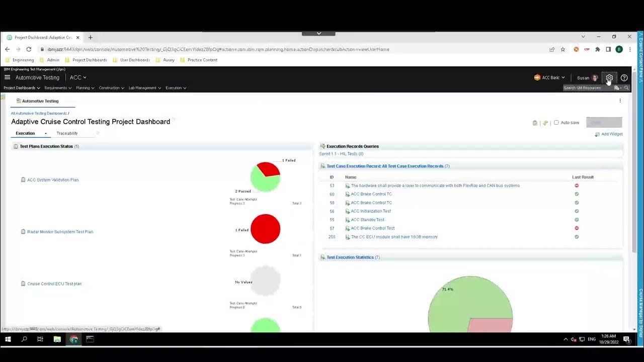Click the failed result icon for ID 53
Screen dimensions: 644x362
(577, 186)
